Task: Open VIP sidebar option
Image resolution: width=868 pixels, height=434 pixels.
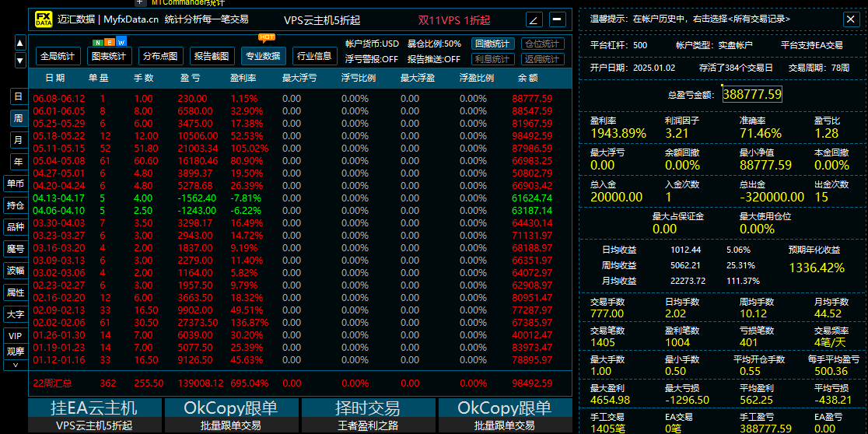Action: 16,336
